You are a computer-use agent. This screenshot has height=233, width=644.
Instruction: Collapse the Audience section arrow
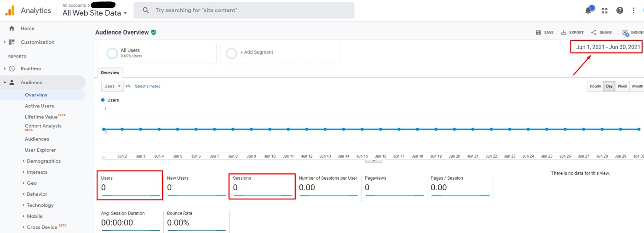(x=5, y=83)
